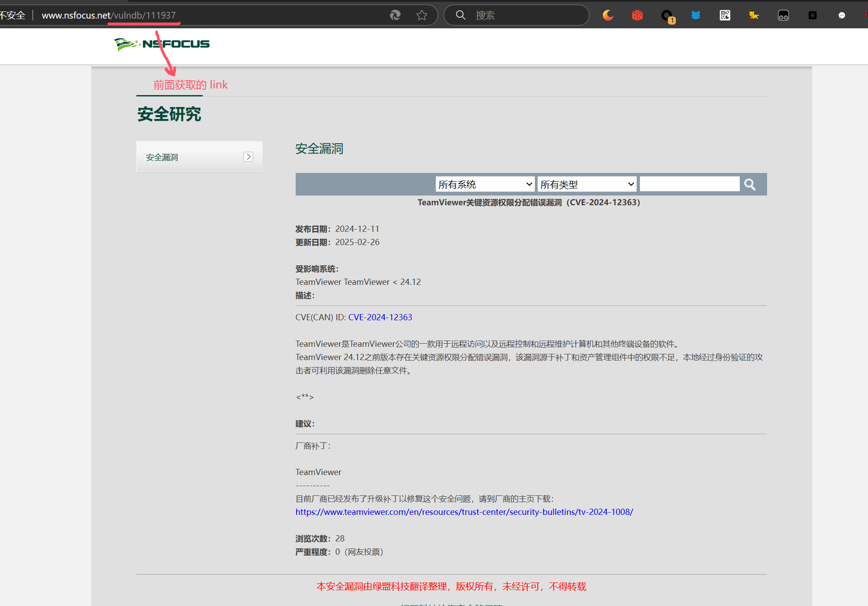Viewport: 868px width, 606px height.
Task: Open the yellow leopard extension
Action: click(x=754, y=15)
